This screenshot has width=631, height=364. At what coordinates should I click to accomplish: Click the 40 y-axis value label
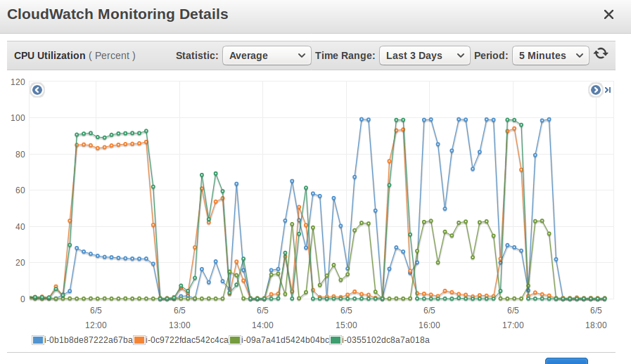(x=20, y=227)
